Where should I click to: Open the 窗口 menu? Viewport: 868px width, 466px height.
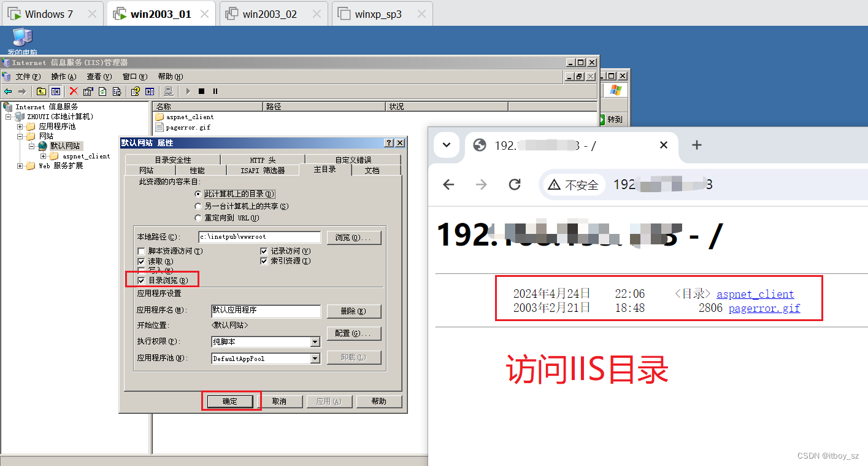click(134, 77)
